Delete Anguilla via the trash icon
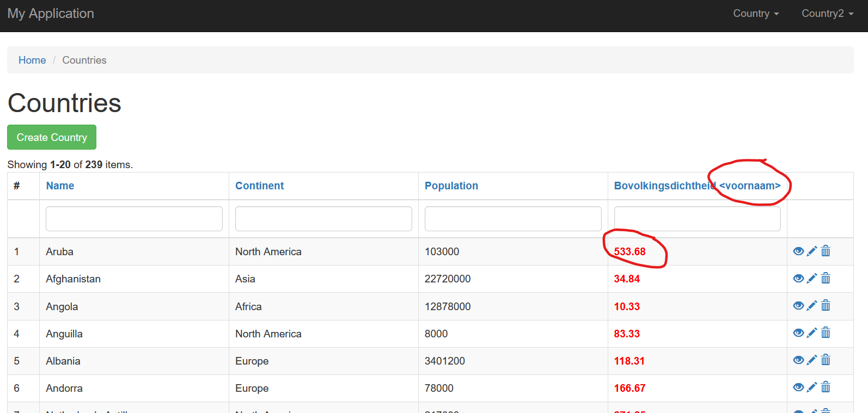This screenshot has height=413, width=868. click(x=826, y=332)
